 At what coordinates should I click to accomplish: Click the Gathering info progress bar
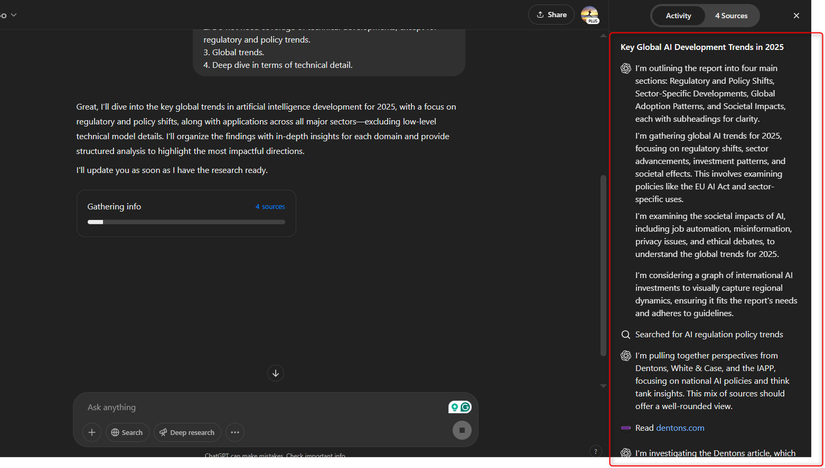pos(185,222)
